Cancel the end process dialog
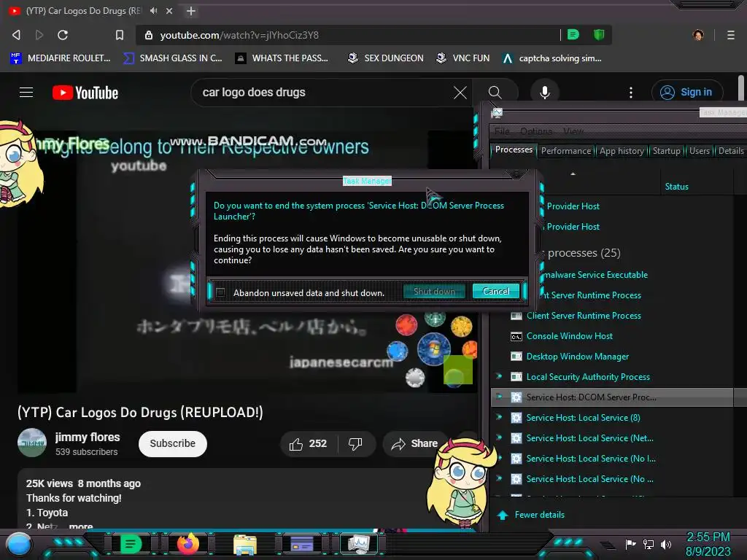 pos(495,292)
